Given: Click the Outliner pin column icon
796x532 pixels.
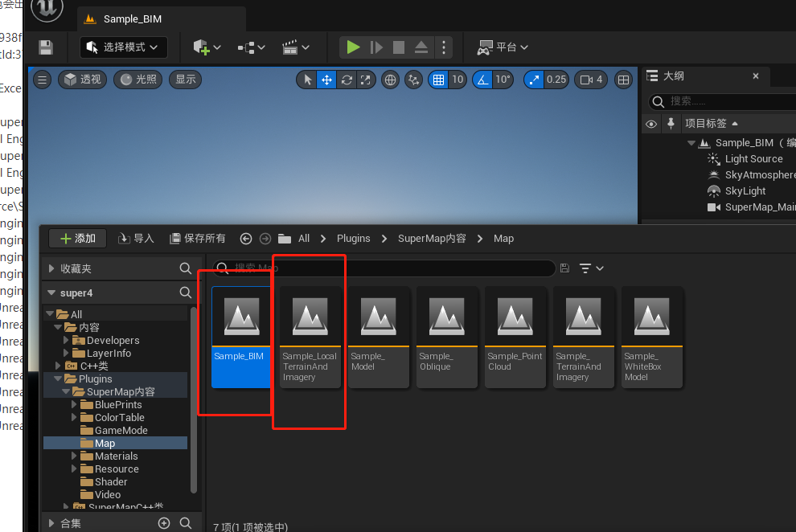Looking at the screenshot, I should point(671,123).
